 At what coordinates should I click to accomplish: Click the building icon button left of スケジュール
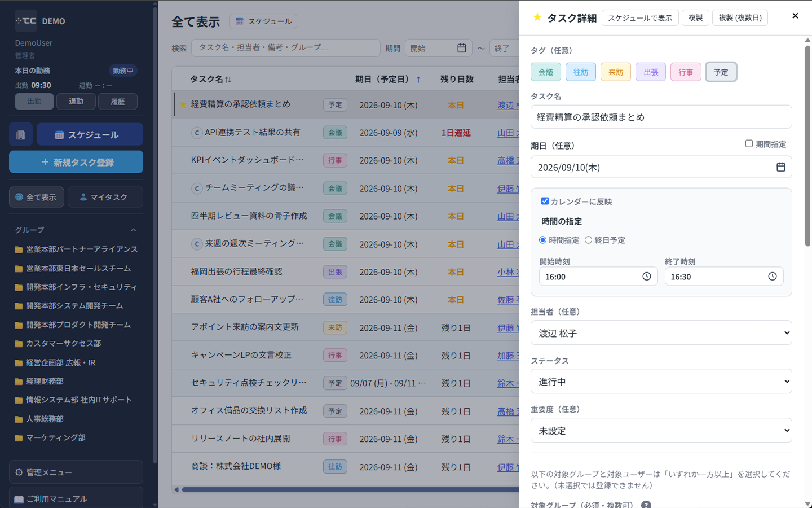click(21, 135)
